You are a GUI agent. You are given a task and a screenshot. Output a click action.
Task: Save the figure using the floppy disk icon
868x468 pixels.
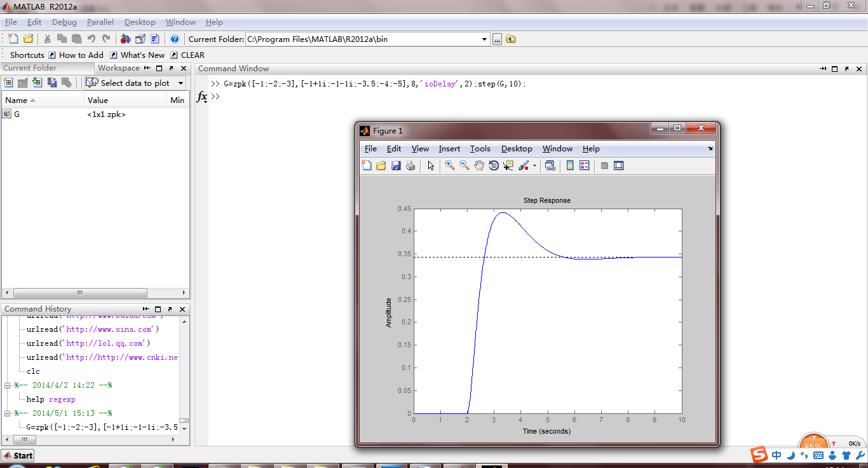click(x=396, y=166)
